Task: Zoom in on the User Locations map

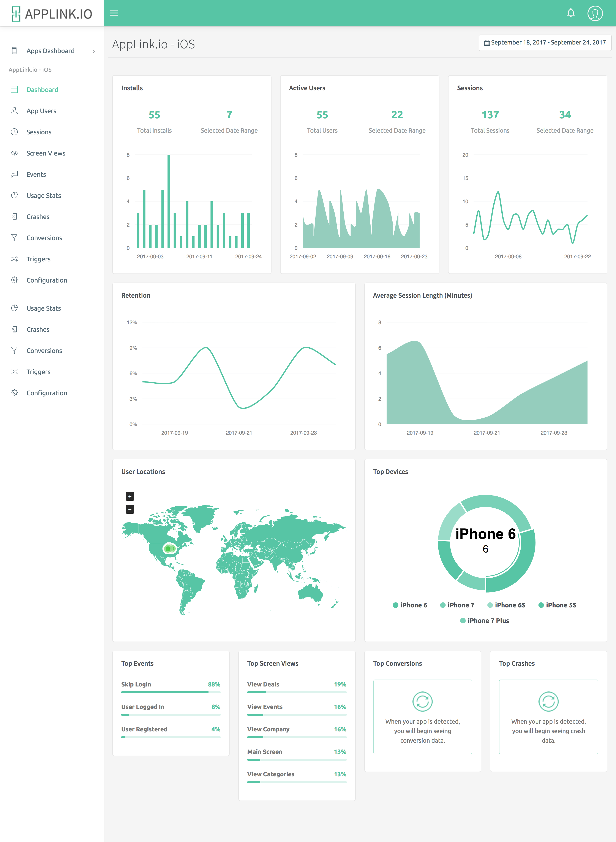Action: tap(130, 496)
